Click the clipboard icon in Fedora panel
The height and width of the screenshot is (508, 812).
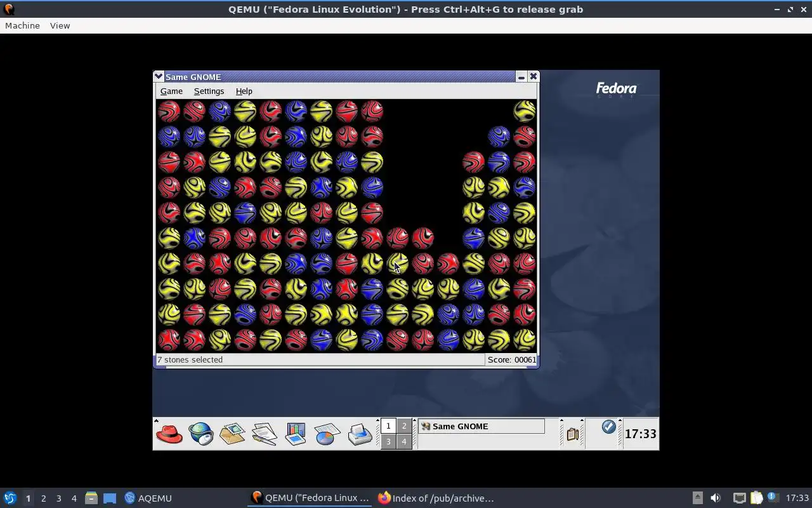pyautogui.click(x=572, y=434)
